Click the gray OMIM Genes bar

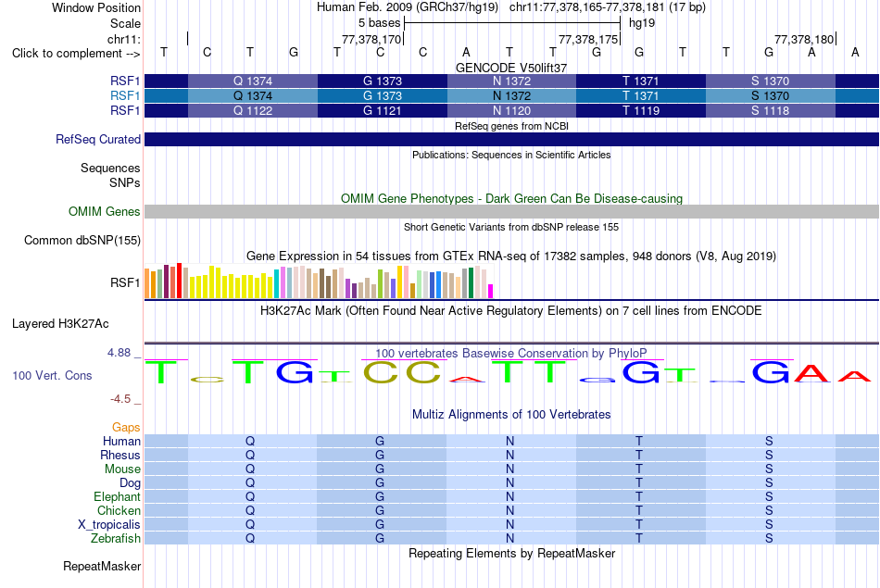pos(512,211)
